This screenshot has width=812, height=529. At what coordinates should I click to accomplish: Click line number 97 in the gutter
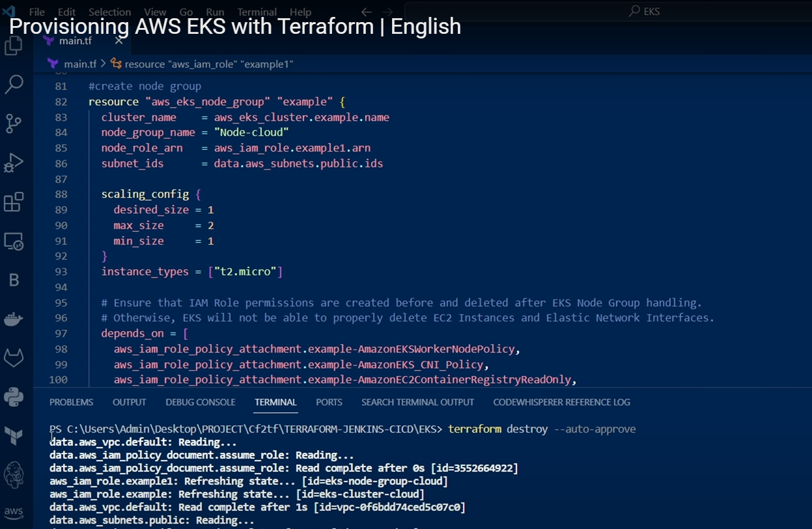tap(61, 334)
